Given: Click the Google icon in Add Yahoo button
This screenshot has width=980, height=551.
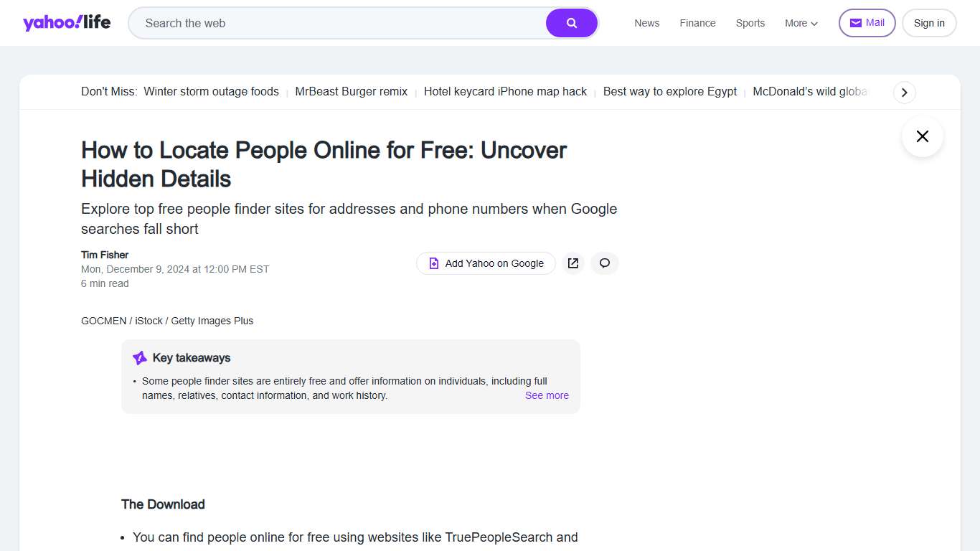Looking at the screenshot, I should point(433,263).
